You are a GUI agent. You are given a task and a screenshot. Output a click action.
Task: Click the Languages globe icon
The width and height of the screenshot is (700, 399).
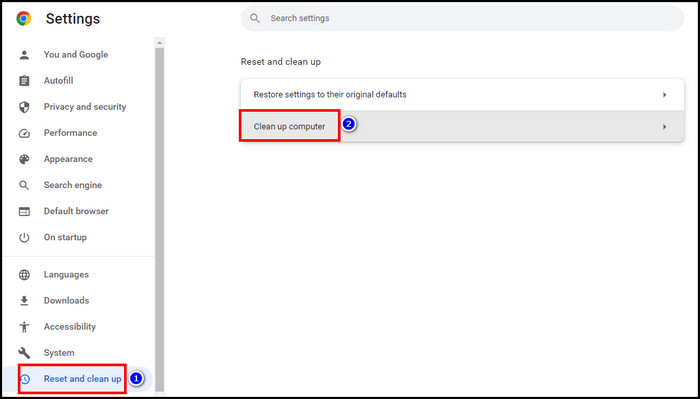[x=24, y=274]
